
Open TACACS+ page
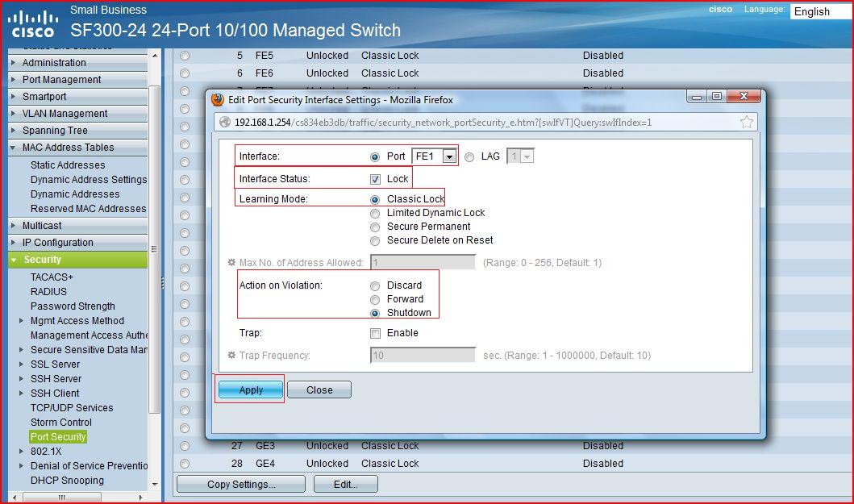pos(52,277)
